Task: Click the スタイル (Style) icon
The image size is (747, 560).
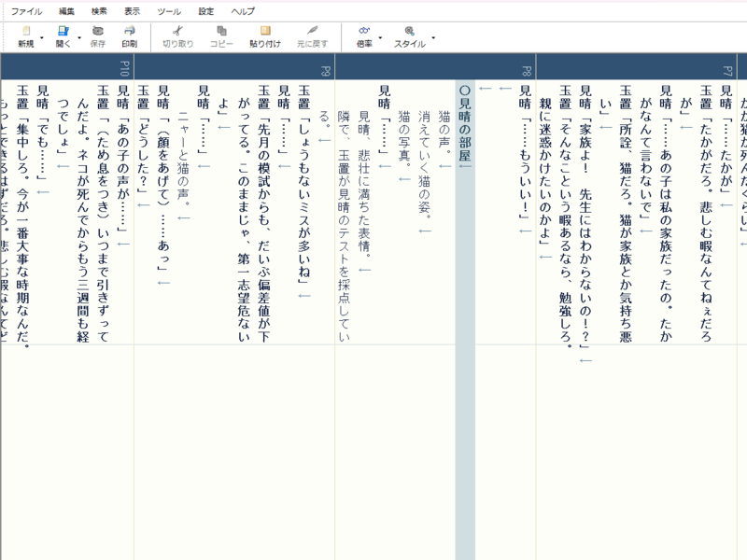Action: click(409, 32)
